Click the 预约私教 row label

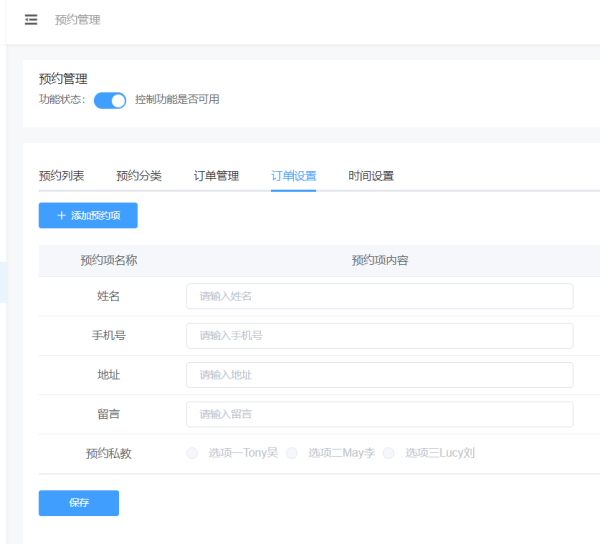[108, 454]
